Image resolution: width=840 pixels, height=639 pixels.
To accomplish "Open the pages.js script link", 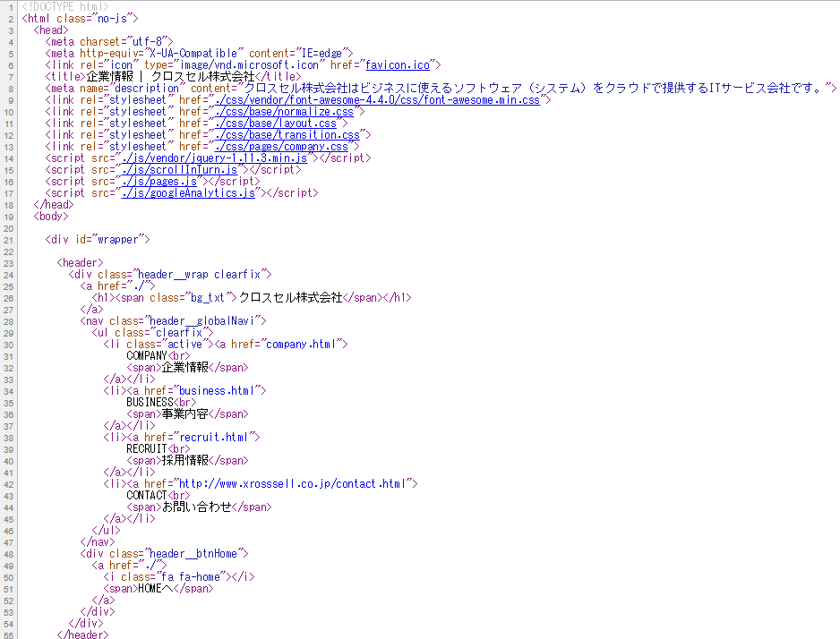I will 159,182.
